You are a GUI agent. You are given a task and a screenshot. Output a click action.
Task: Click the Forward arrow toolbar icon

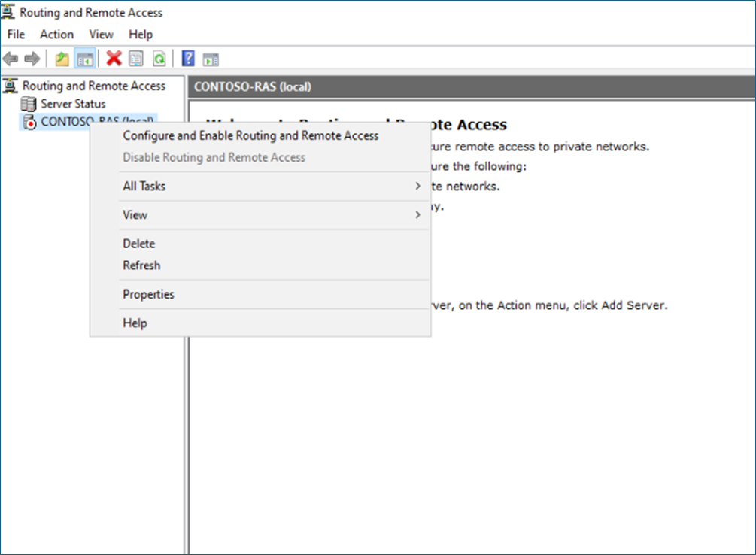[32, 59]
